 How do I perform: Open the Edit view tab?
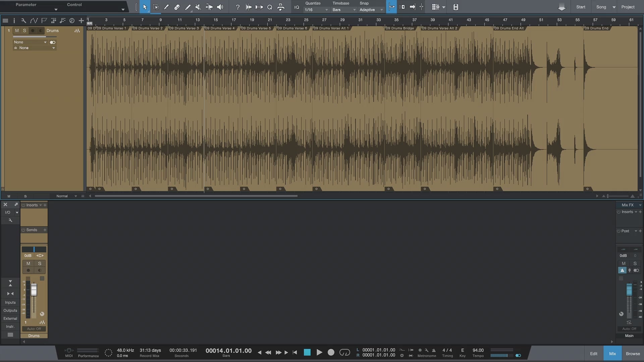point(594,354)
